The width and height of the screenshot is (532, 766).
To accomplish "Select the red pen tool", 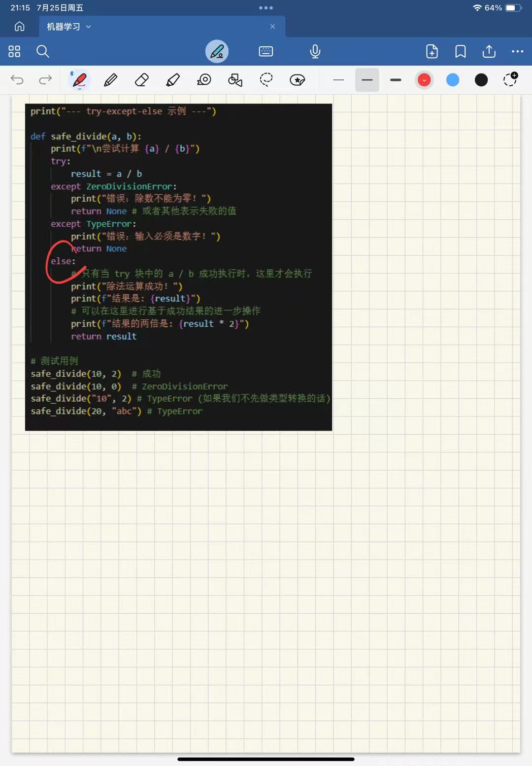I will click(x=79, y=80).
